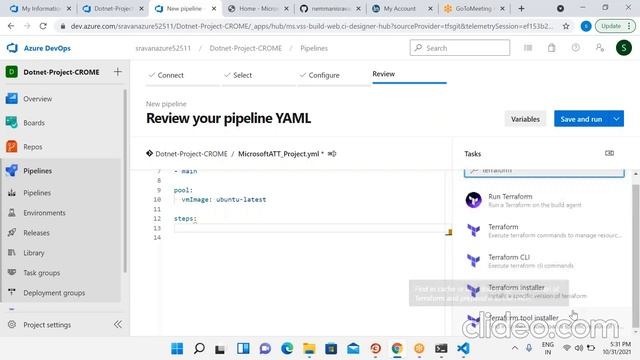Expand the Save and run dropdown arrow
Viewport: 640px width, 360px height.
click(x=616, y=119)
